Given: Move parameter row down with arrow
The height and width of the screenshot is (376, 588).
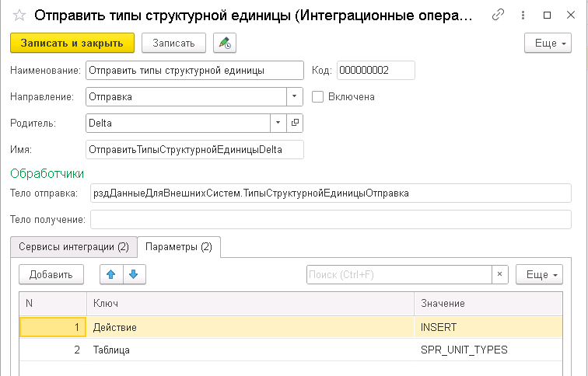Looking at the screenshot, I should [133, 274].
